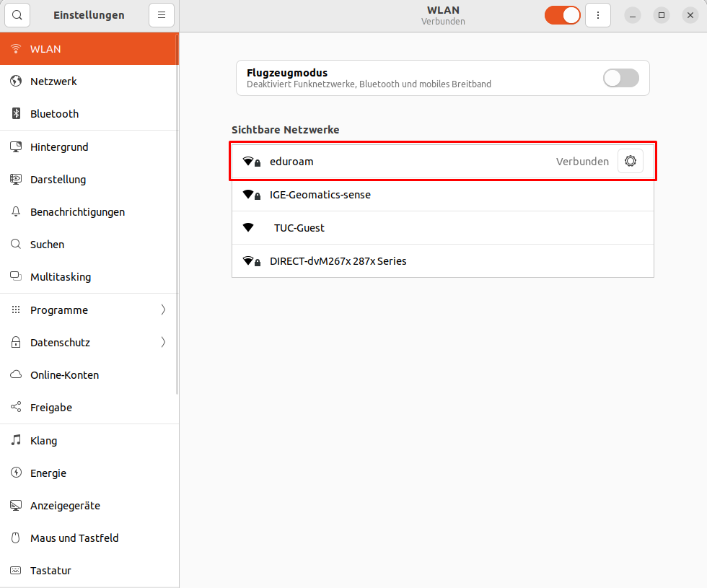Connect to DIRECT-dvM267x 287x Series
Screen dimensions: 707x588
click(x=443, y=261)
